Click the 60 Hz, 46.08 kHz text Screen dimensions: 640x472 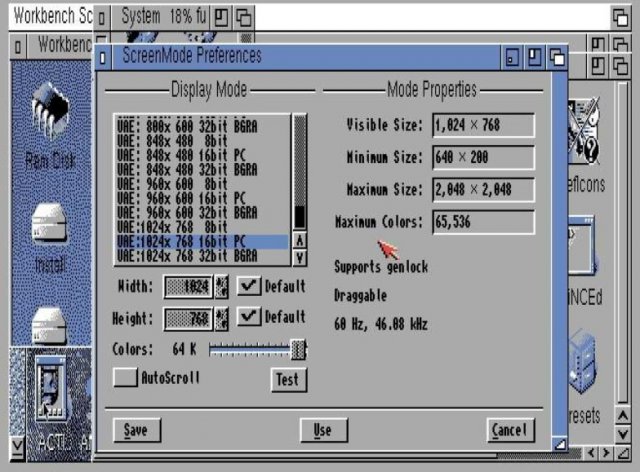[381, 325]
